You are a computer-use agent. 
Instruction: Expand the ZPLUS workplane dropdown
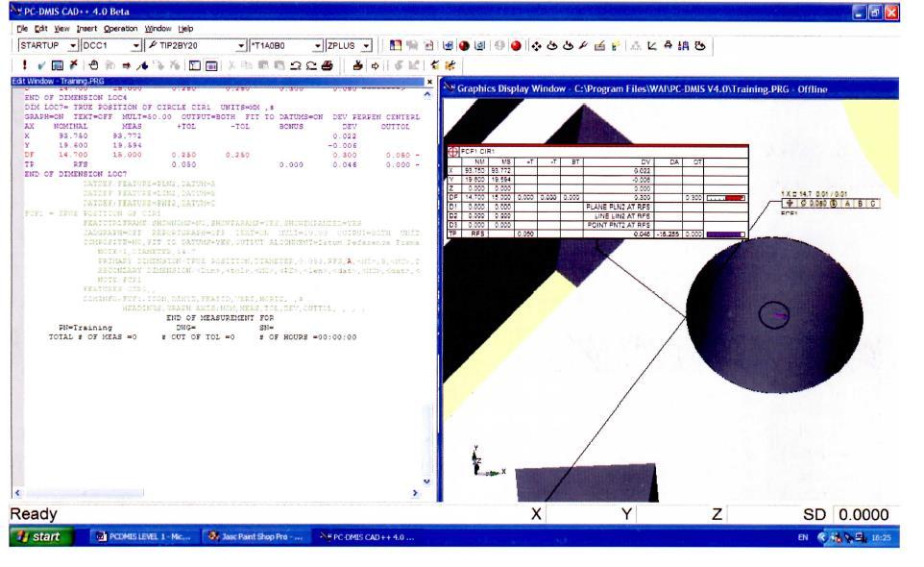point(367,45)
